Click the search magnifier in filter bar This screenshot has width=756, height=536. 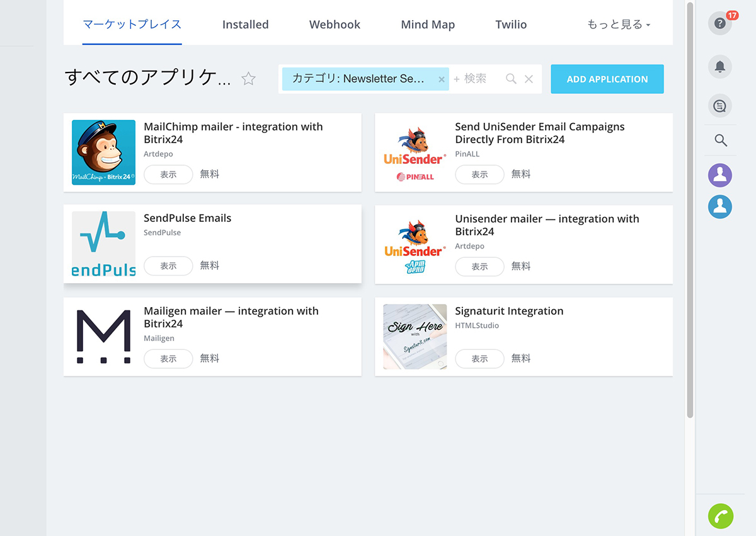pyautogui.click(x=511, y=79)
